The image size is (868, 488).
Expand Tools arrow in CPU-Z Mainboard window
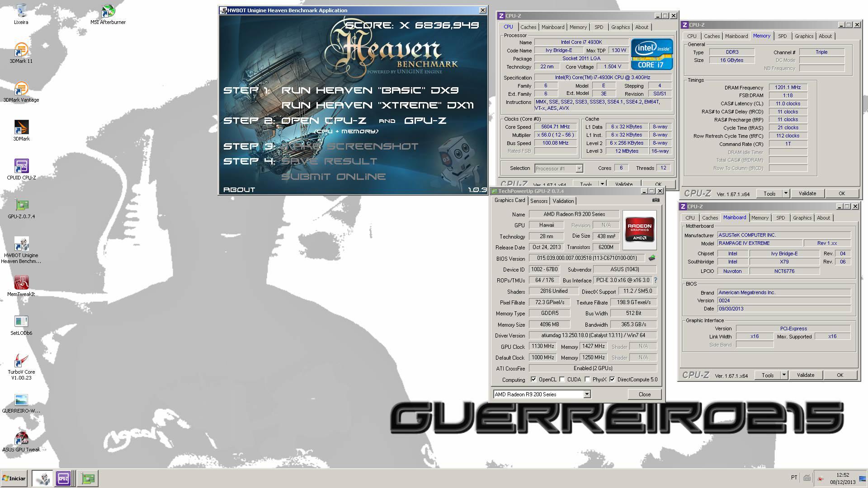[x=784, y=375]
